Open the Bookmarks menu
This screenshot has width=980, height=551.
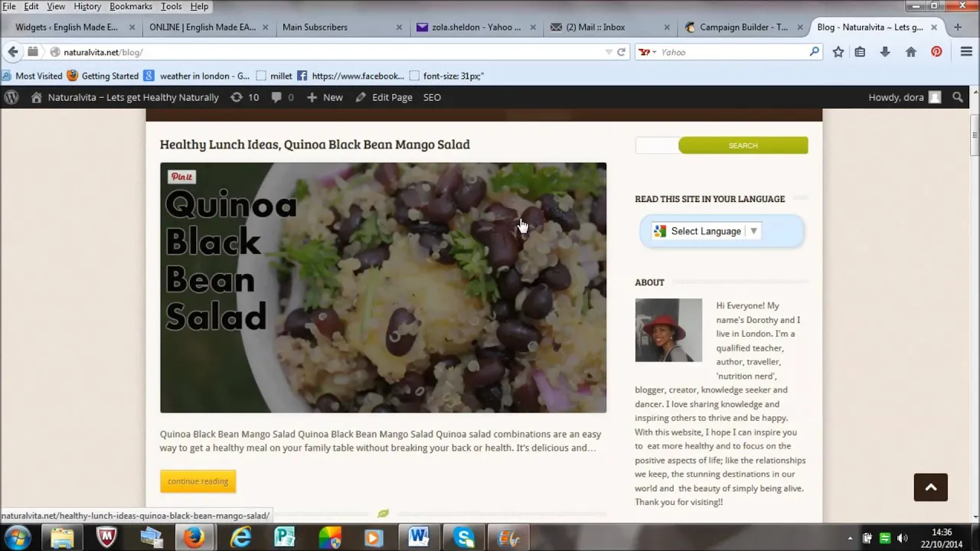coord(131,6)
